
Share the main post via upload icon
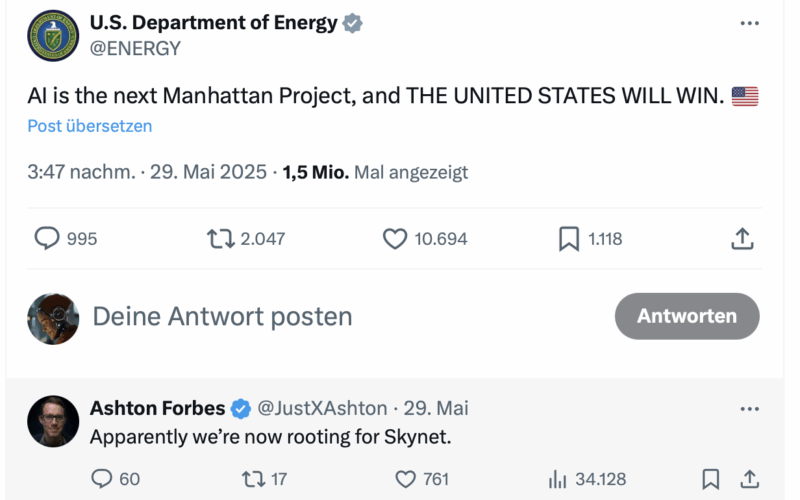(742, 238)
